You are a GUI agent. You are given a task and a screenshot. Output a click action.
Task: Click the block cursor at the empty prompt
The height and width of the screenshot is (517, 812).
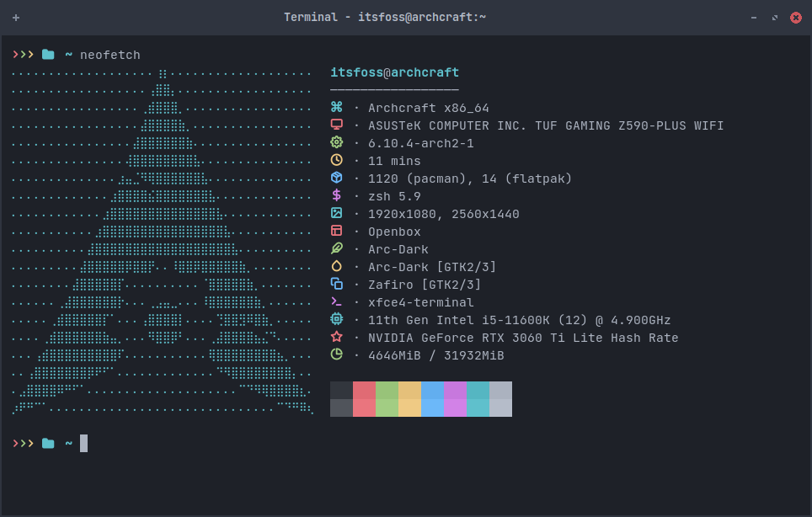coord(83,443)
